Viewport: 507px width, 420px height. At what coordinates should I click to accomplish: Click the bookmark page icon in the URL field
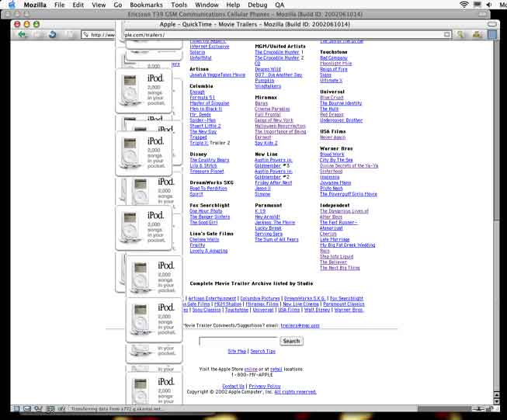click(x=85, y=35)
